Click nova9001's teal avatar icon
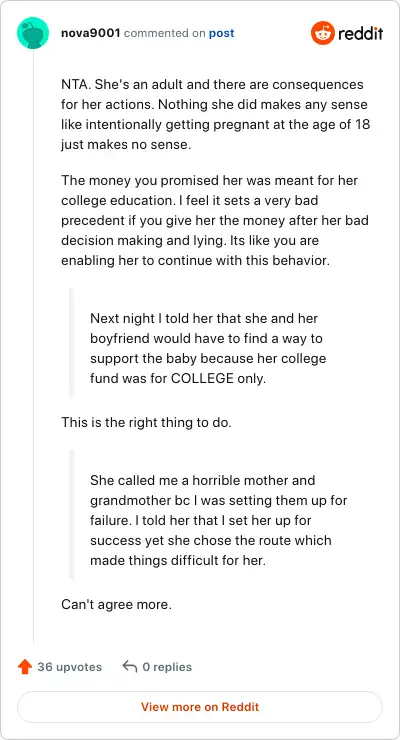The image size is (400, 740). click(33, 33)
